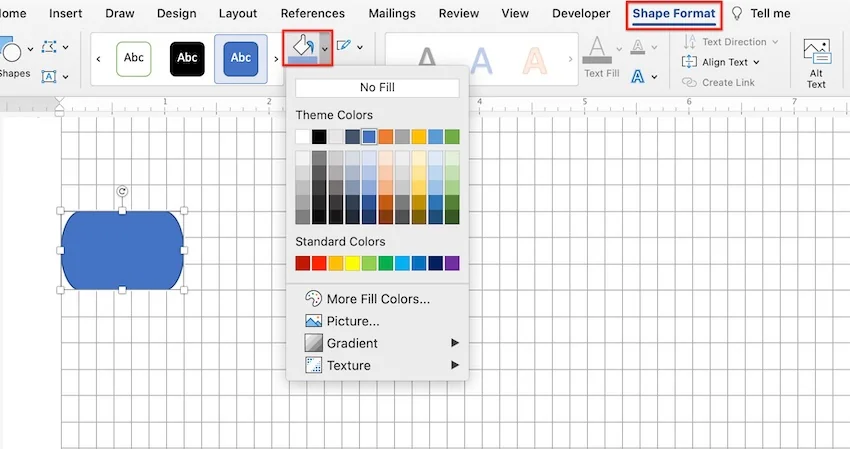Pick the light blue standard color
The height and width of the screenshot is (449, 850).
[x=402, y=263]
